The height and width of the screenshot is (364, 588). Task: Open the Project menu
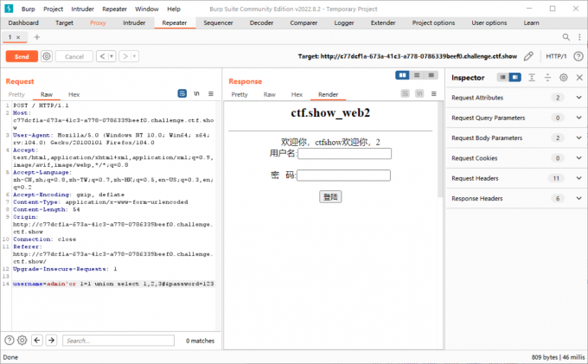coord(53,9)
